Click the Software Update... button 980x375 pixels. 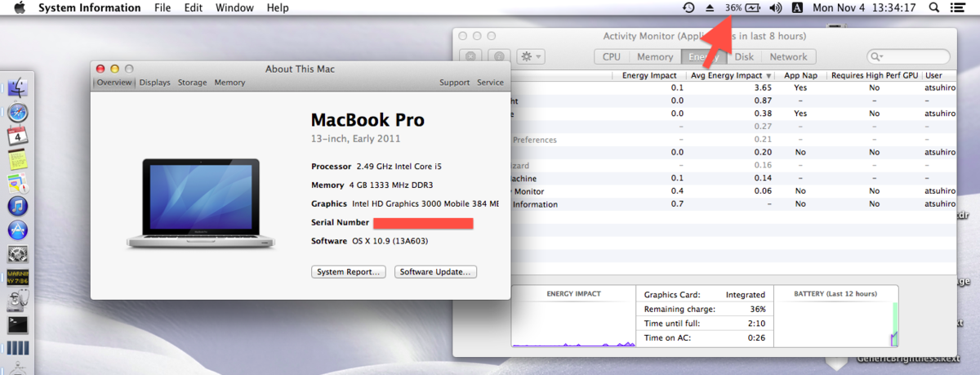point(435,272)
